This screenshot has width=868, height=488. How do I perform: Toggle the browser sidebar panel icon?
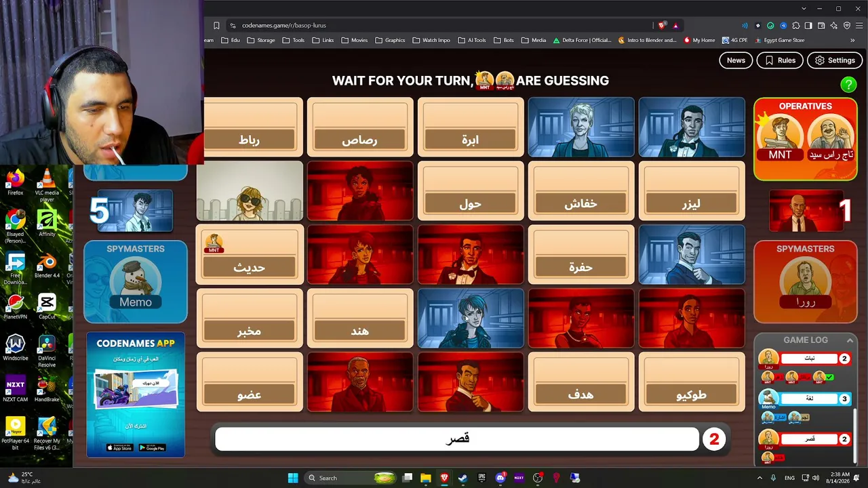coord(808,26)
